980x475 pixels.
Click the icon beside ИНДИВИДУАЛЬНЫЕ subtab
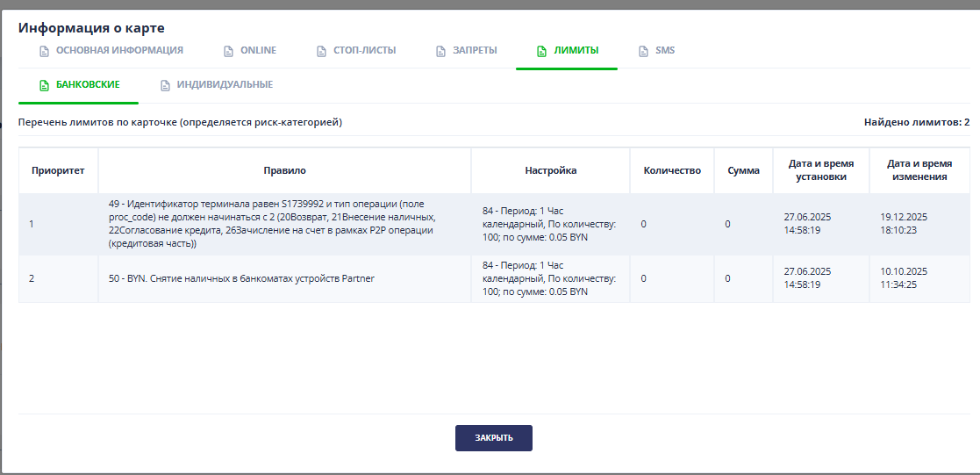coord(165,85)
